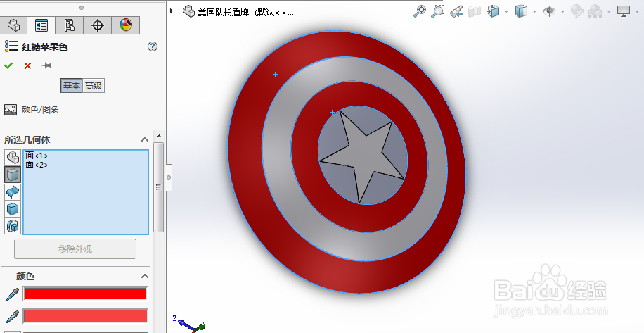This screenshot has height=333, width=644.
Task: Pick color with the first eyedropper
Action: point(13,294)
